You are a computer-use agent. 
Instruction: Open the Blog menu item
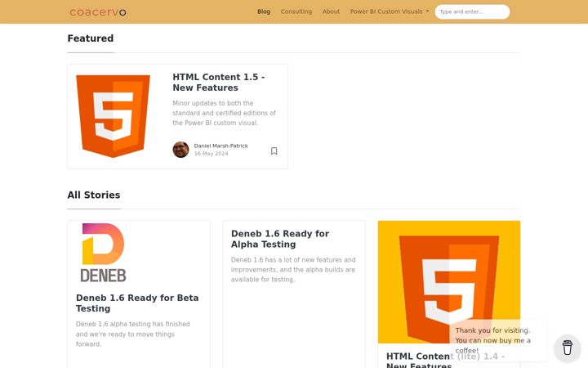[x=264, y=11]
